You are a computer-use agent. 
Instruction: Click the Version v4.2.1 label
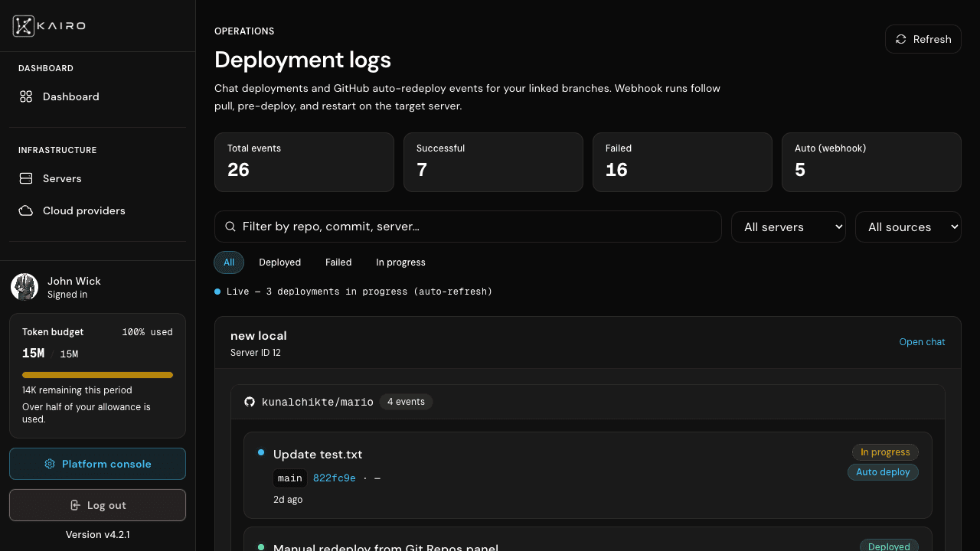98,534
